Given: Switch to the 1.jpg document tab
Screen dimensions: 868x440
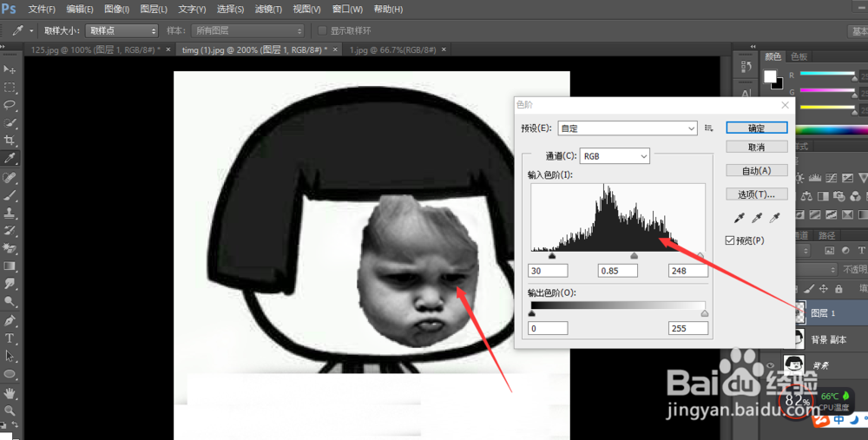Looking at the screenshot, I should pos(392,49).
